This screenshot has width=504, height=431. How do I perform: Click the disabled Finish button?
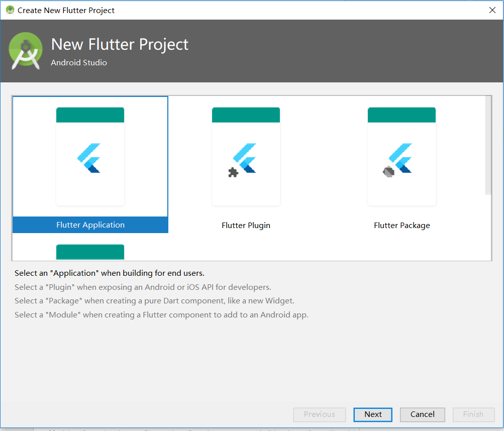pos(473,414)
